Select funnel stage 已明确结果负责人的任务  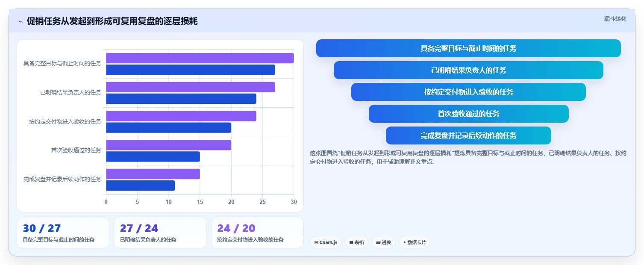tap(468, 70)
